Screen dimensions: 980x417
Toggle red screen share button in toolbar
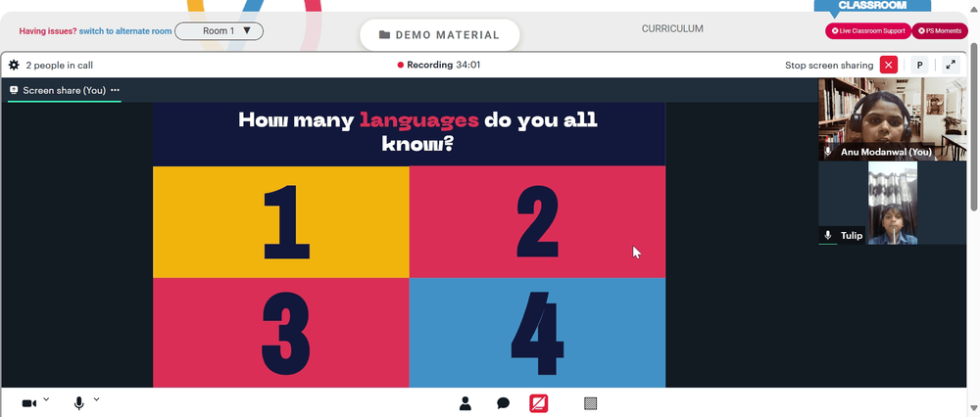539,403
